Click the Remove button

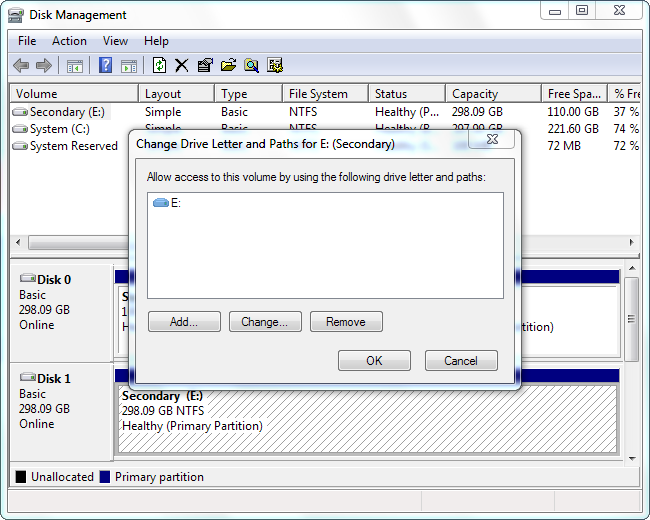pyautogui.click(x=346, y=322)
